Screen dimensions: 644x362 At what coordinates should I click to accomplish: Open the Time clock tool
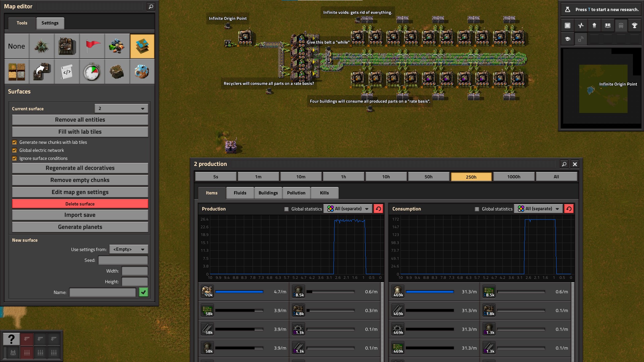92,72
